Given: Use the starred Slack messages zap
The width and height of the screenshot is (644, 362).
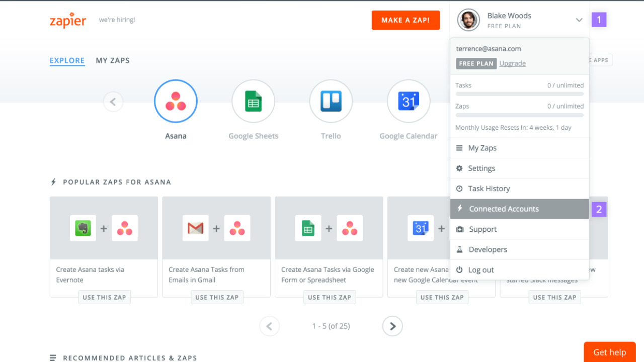Looking at the screenshot, I should click(554, 297).
